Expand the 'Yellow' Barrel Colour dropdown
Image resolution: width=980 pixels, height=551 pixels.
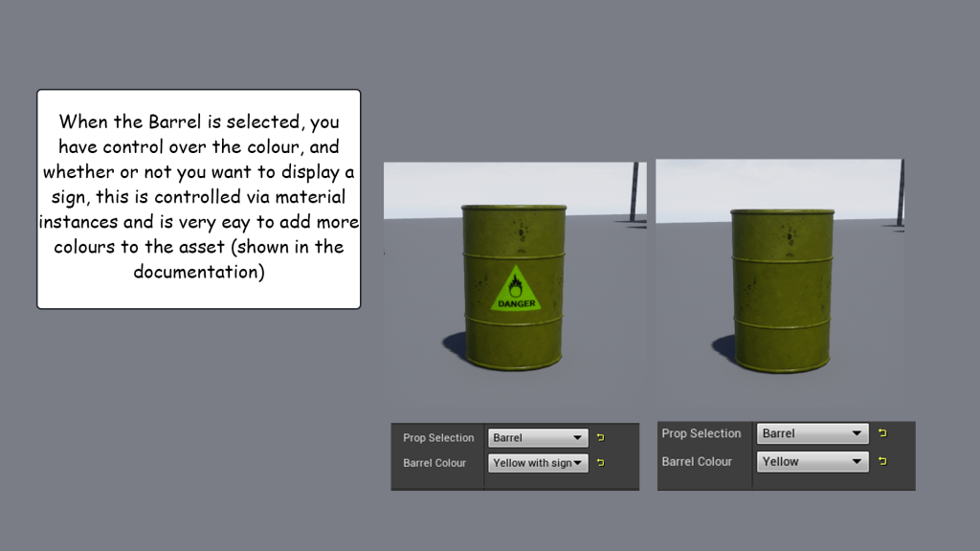812,461
